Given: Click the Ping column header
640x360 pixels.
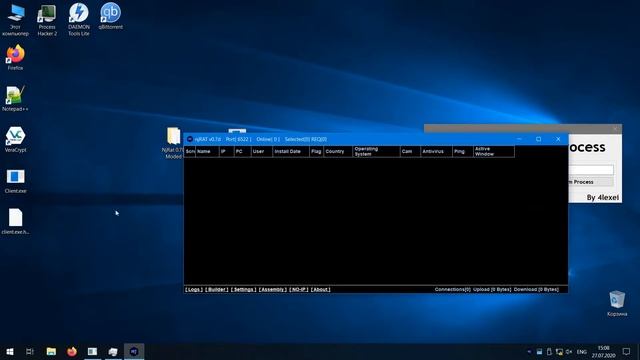Looking at the screenshot, I should (463, 151).
